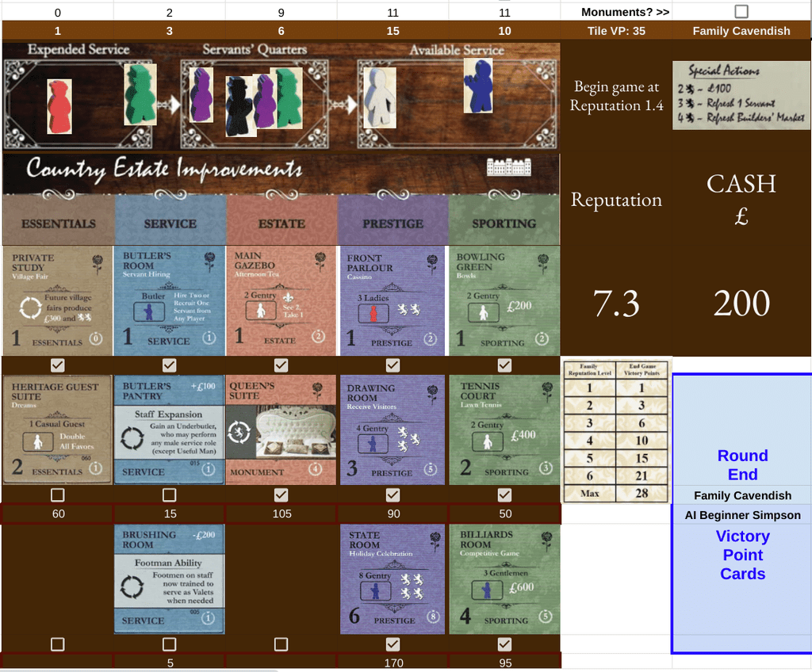This screenshot has height=672, width=812.
Task: Select the ESSENTIALS category header
Action: click(57, 223)
